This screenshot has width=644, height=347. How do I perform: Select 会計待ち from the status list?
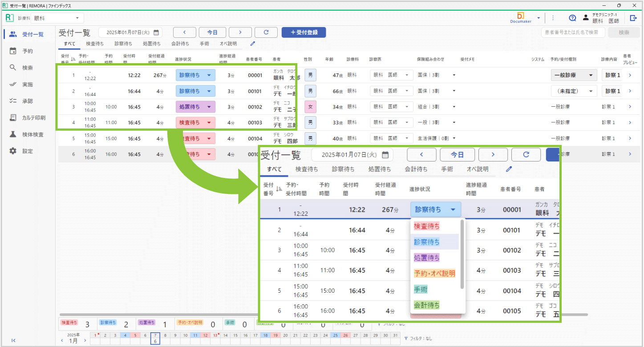tap(427, 305)
